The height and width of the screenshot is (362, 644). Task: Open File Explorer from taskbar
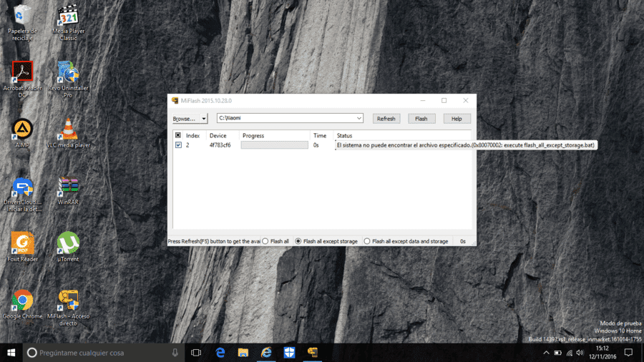[x=243, y=353]
